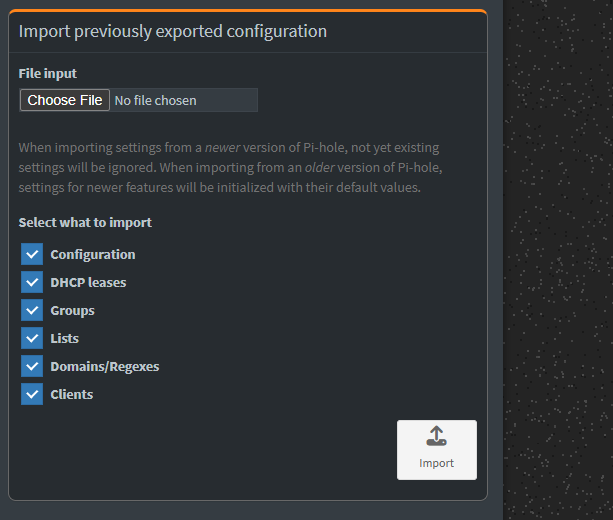Toggle the Domains/Regexes checkbox
The image size is (613, 520).
(x=32, y=366)
